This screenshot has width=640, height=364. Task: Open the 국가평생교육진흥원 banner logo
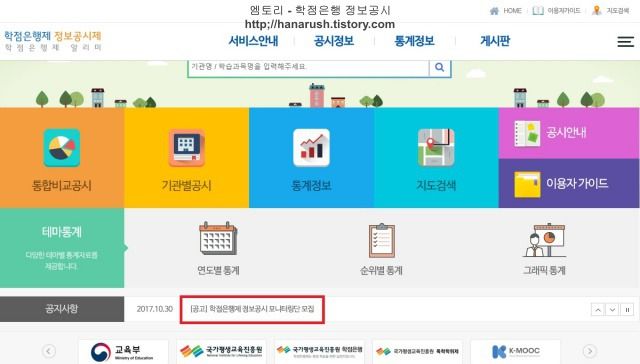(221, 351)
